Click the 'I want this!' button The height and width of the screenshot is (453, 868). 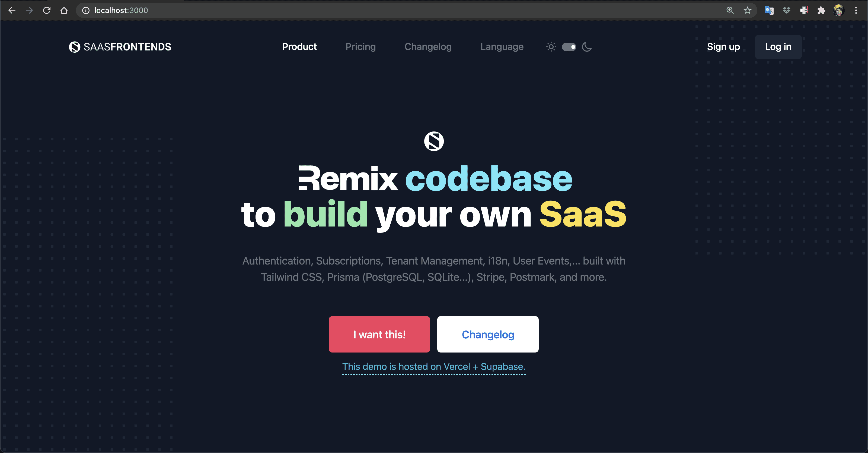(x=379, y=334)
